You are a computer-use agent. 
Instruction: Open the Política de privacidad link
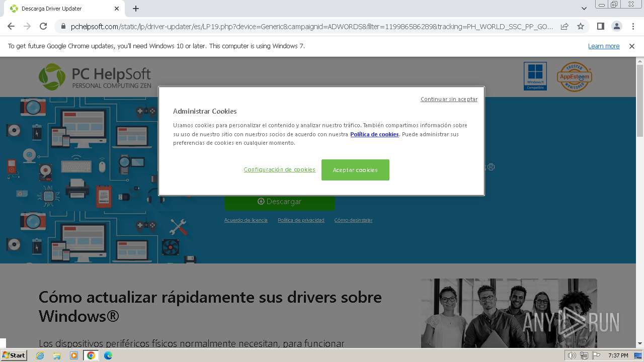pos(301,220)
